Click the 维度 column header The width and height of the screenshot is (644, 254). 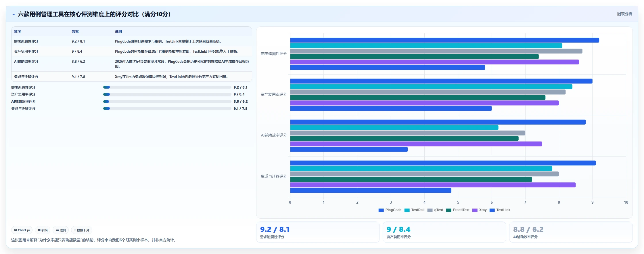coord(18,32)
